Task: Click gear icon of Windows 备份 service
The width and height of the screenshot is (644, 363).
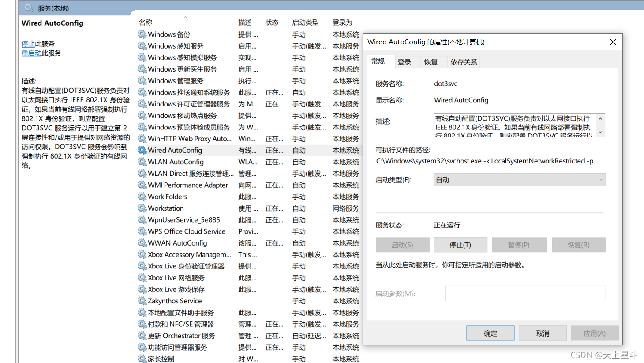Action: point(142,34)
